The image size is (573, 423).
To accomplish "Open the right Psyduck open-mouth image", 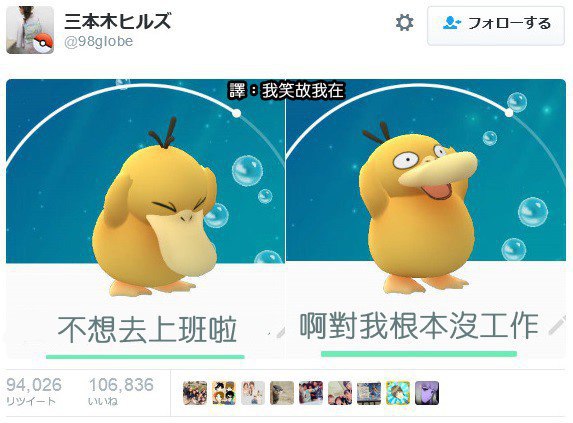I will point(426,218).
